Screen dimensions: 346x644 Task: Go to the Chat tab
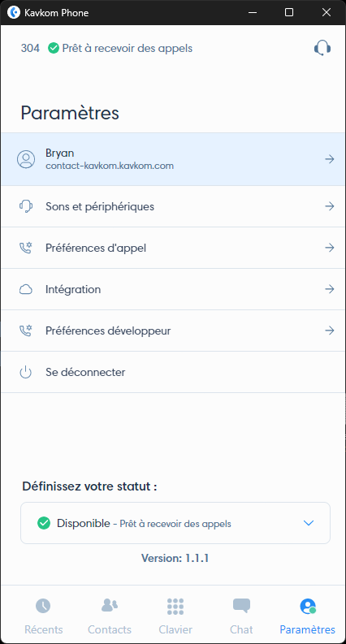[241, 616]
